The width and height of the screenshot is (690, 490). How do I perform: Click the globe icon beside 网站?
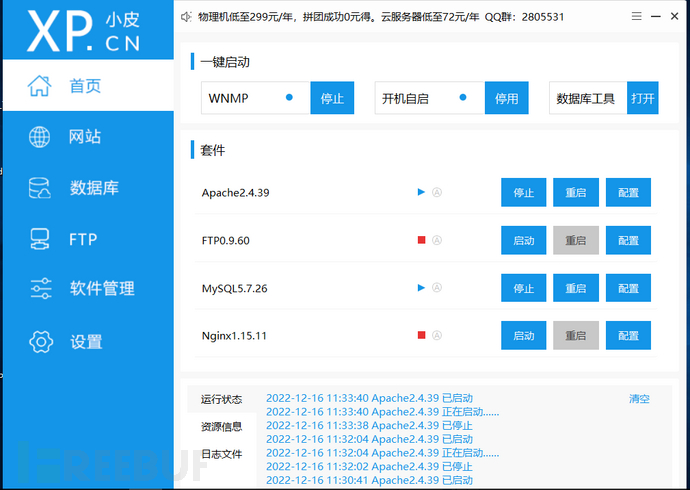[x=40, y=137]
